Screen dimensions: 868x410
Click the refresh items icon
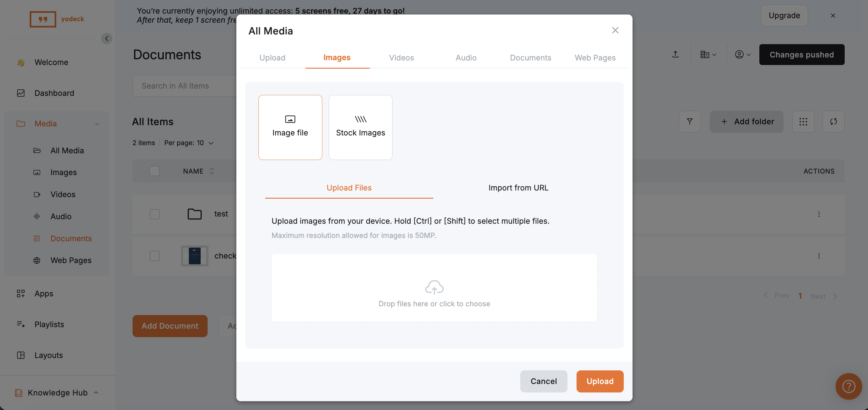[833, 122]
